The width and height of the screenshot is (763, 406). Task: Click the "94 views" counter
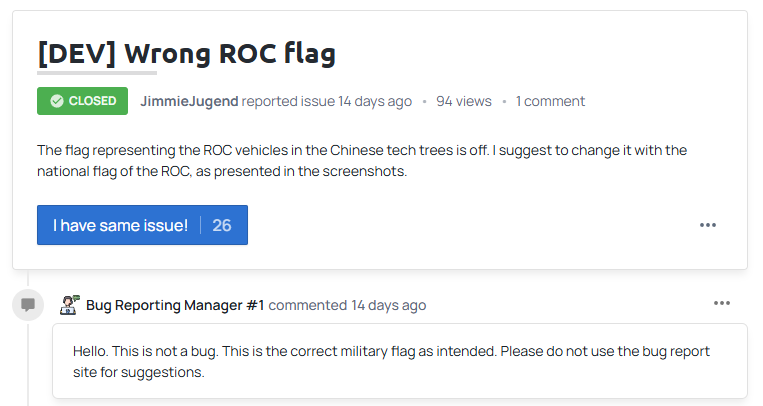click(x=464, y=101)
